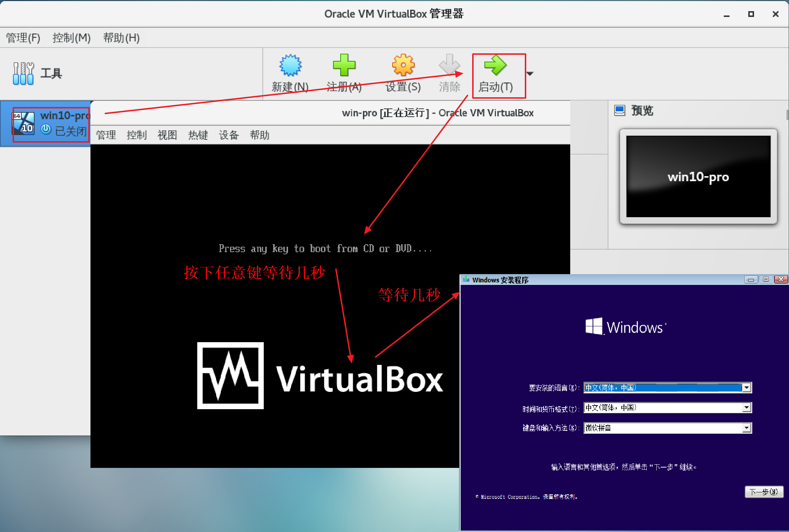The image size is (789, 532).
Task: Click the Discard (清除) arrow icon
Action: [449, 66]
